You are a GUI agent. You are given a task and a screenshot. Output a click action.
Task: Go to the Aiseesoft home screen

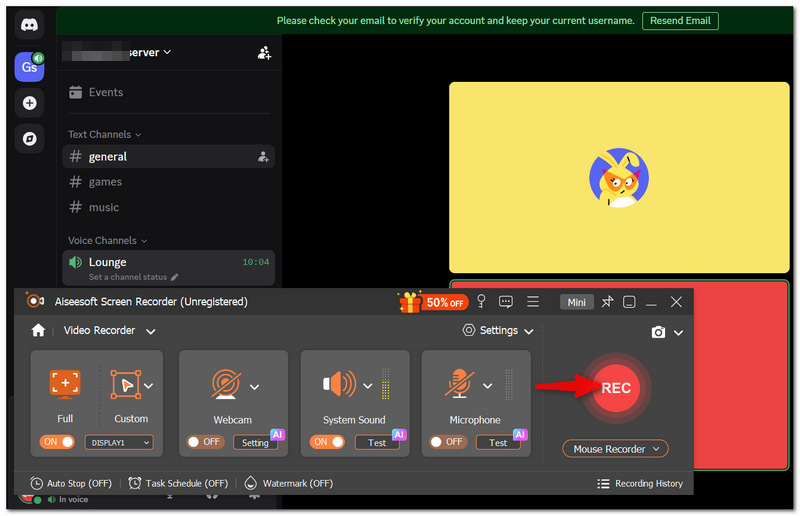tap(38, 330)
